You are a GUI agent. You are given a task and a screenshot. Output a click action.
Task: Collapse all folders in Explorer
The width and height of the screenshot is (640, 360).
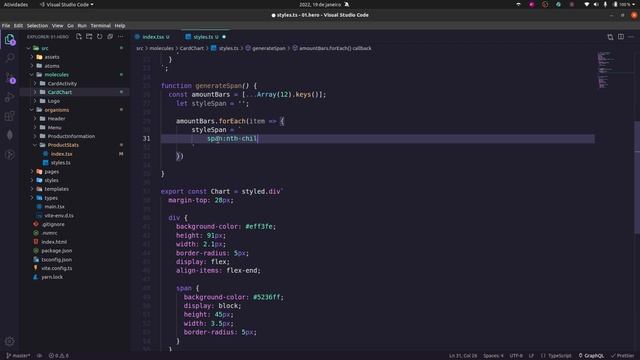tap(110, 37)
